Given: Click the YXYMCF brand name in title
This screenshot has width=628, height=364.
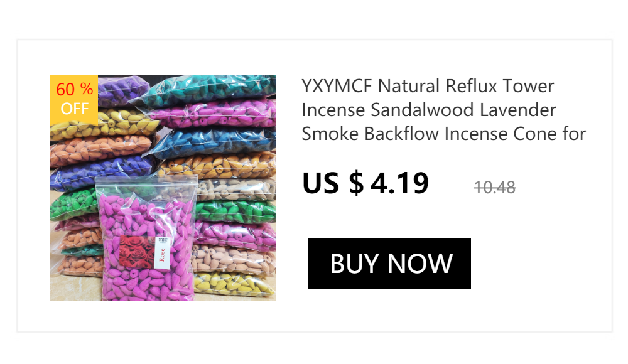Looking at the screenshot, I should (x=337, y=86).
